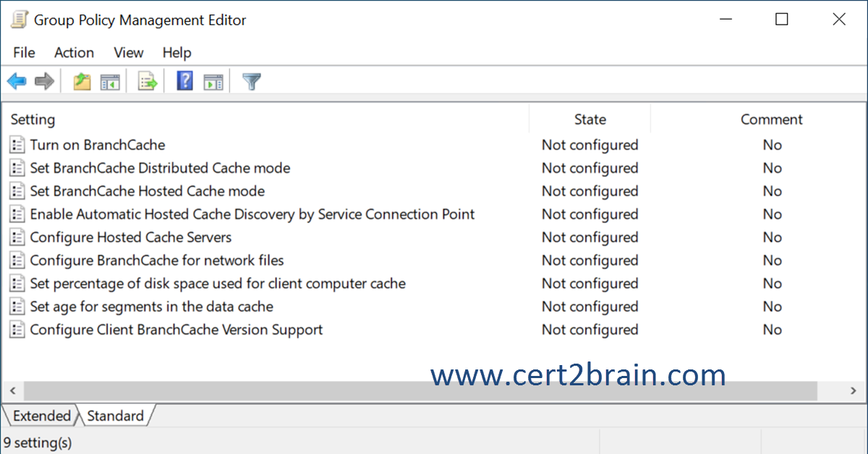Select Set BranchCache Hosted Cache mode
Screen dimensions: 868x454
tap(148, 191)
